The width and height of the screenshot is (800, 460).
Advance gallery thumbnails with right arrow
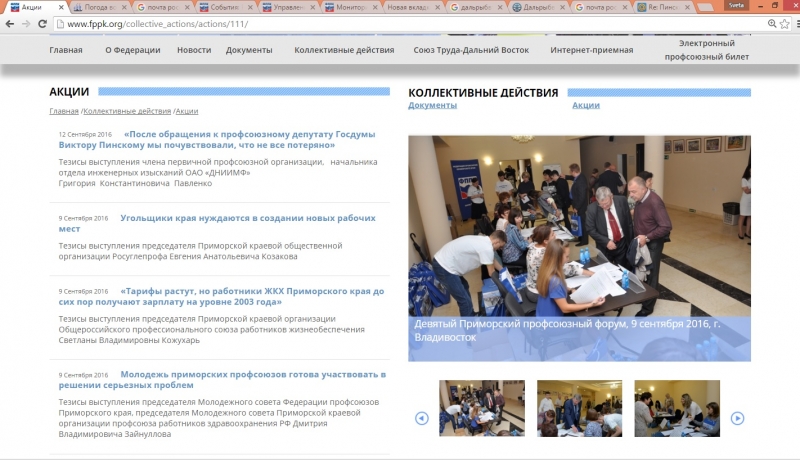point(738,418)
